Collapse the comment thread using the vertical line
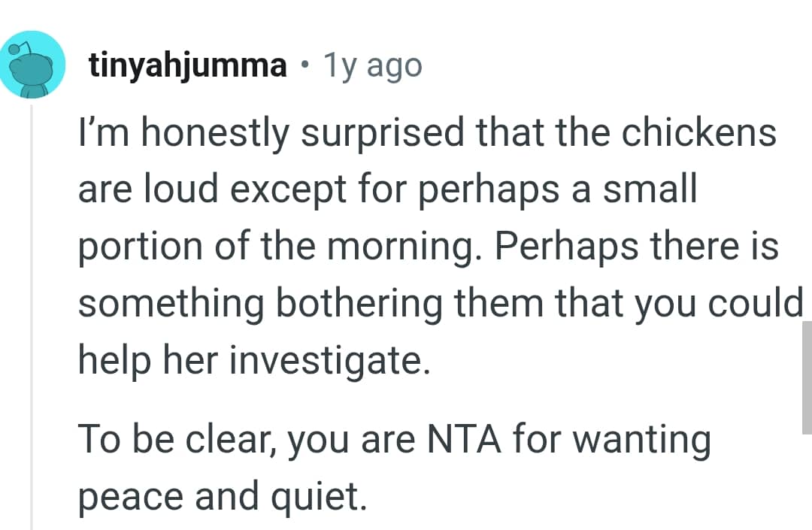This screenshot has width=812, height=530. tap(32, 316)
